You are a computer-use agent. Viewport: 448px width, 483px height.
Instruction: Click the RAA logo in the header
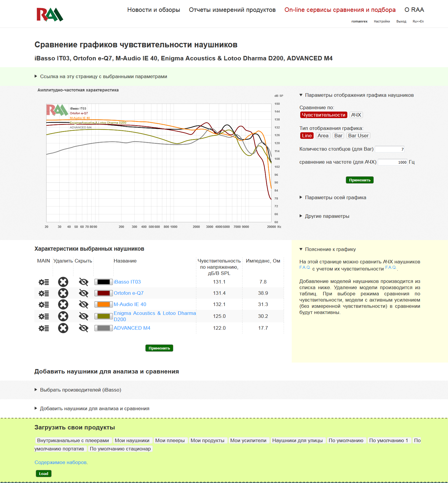50,14
